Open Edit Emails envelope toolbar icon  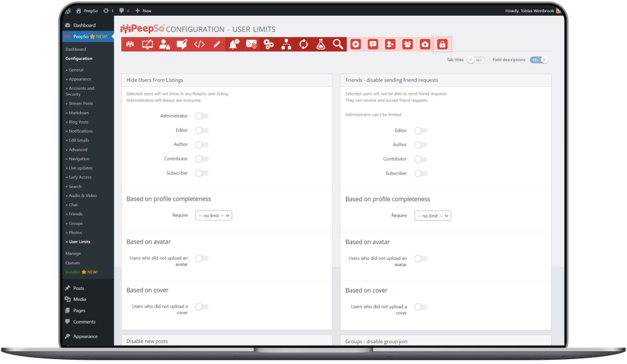(x=251, y=44)
